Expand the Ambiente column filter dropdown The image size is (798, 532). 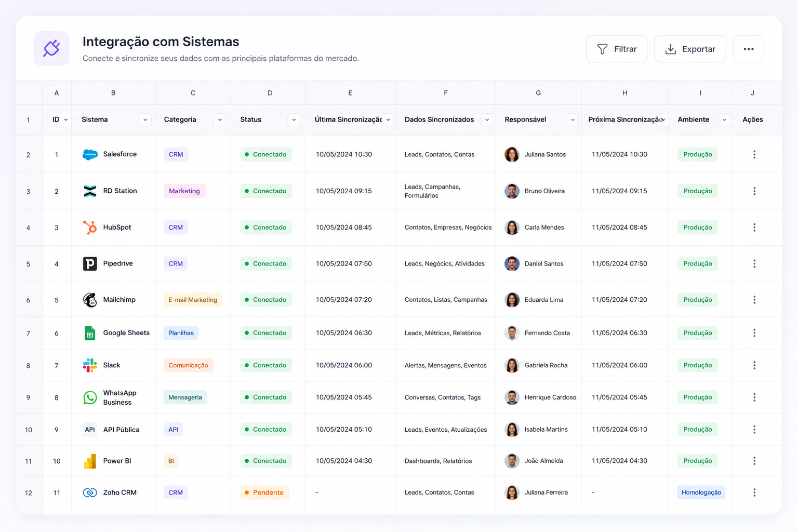(724, 120)
